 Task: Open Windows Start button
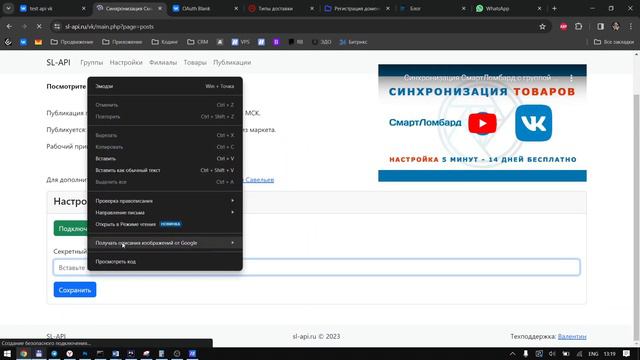(x=7, y=353)
